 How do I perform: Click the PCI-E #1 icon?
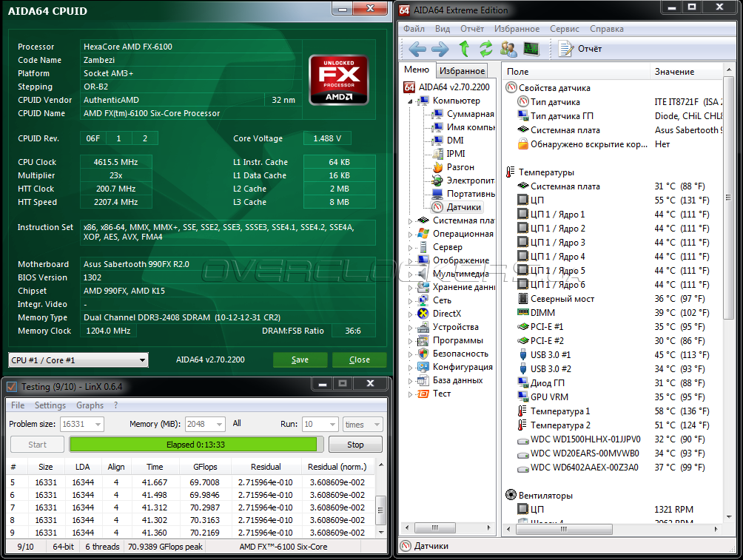[x=523, y=327]
